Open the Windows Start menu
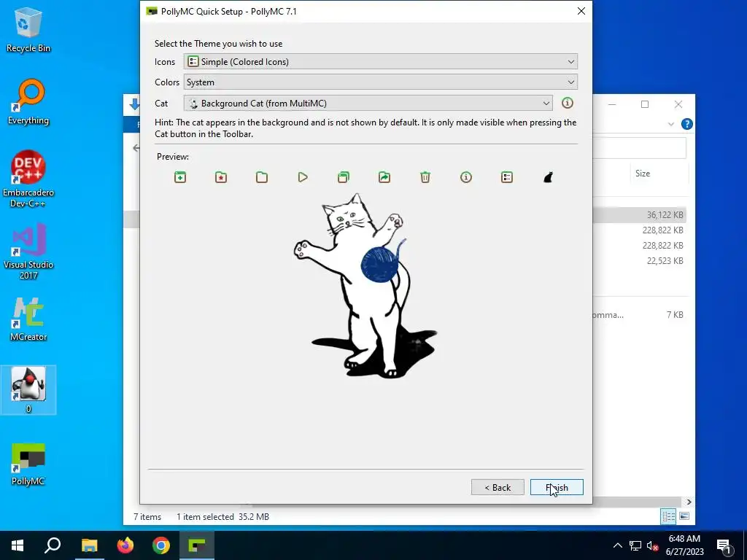The image size is (747, 560). pos(18,545)
